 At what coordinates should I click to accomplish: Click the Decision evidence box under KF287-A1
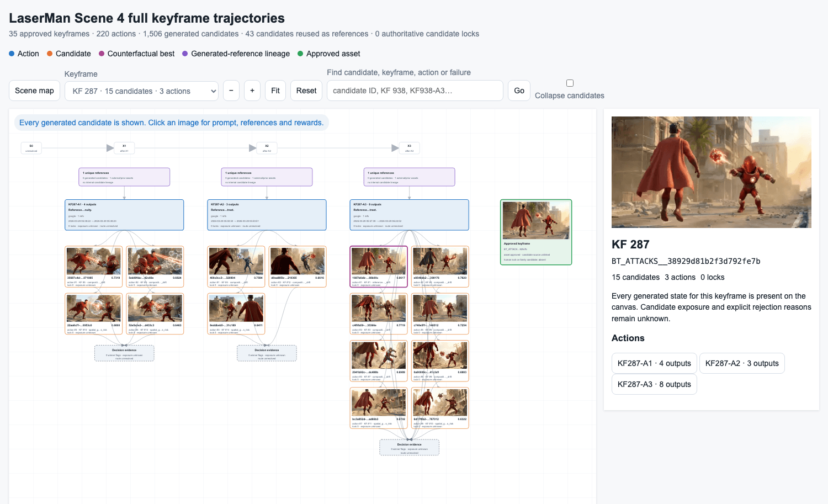(124, 353)
